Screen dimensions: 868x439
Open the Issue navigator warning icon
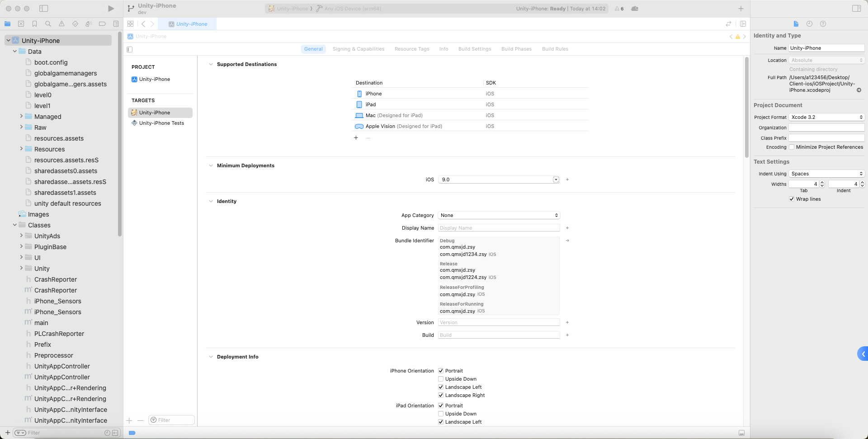click(x=61, y=24)
